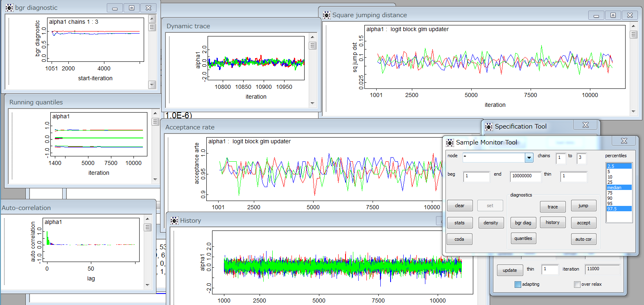The height and width of the screenshot is (305, 644).
Task: Click the Running quantiles scroll down arrow
Action: (x=155, y=179)
